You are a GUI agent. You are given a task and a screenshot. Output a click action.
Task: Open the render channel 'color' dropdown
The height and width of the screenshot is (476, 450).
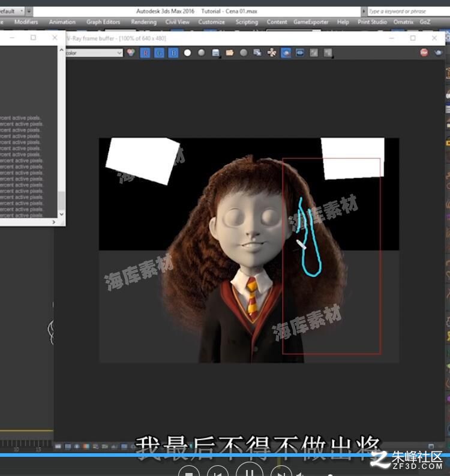(x=94, y=53)
